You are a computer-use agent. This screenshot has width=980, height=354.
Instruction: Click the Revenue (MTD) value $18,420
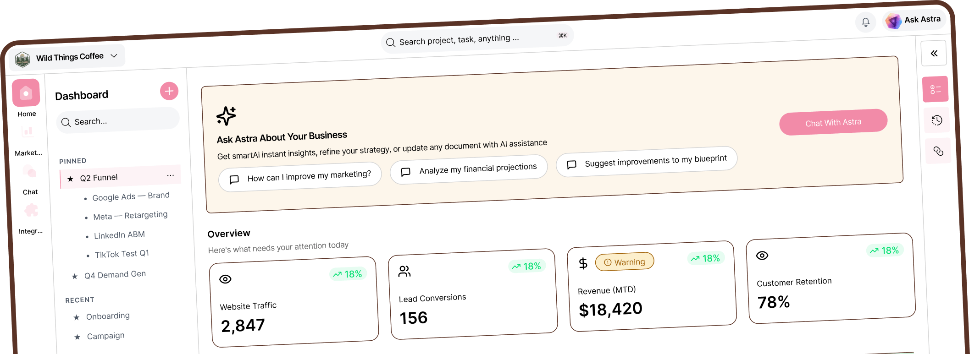pyautogui.click(x=610, y=309)
